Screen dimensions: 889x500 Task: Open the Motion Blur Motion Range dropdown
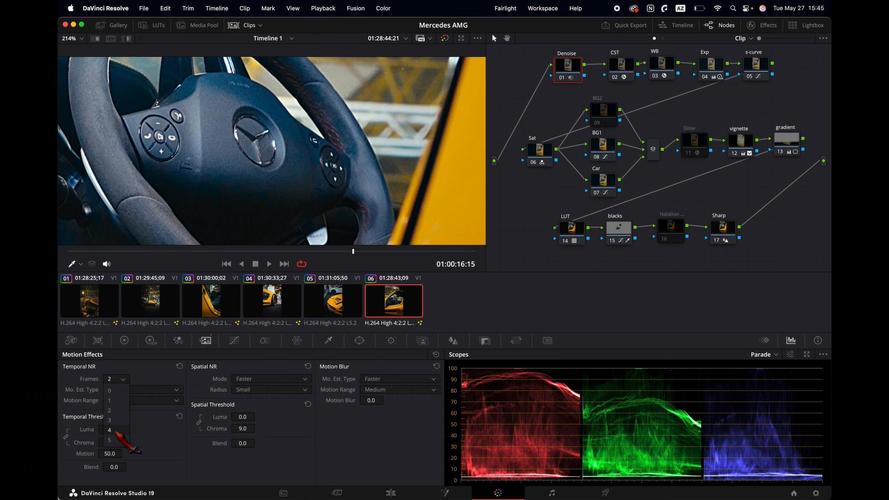(x=399, y=389)
